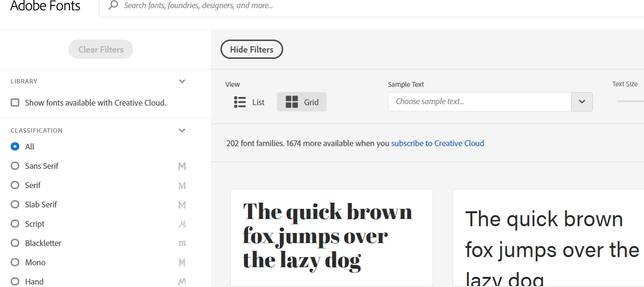The image size is (644, 287).
Task: Click the search magnifier icon
Action: pos(113,5)
